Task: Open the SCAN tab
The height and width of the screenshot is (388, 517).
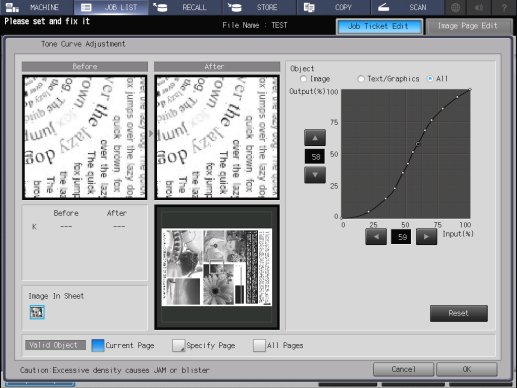Action: click(407, 7)
